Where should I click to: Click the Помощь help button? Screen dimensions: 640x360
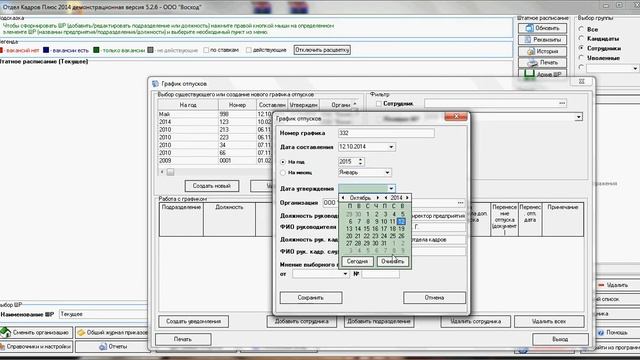tap(613, 333)
